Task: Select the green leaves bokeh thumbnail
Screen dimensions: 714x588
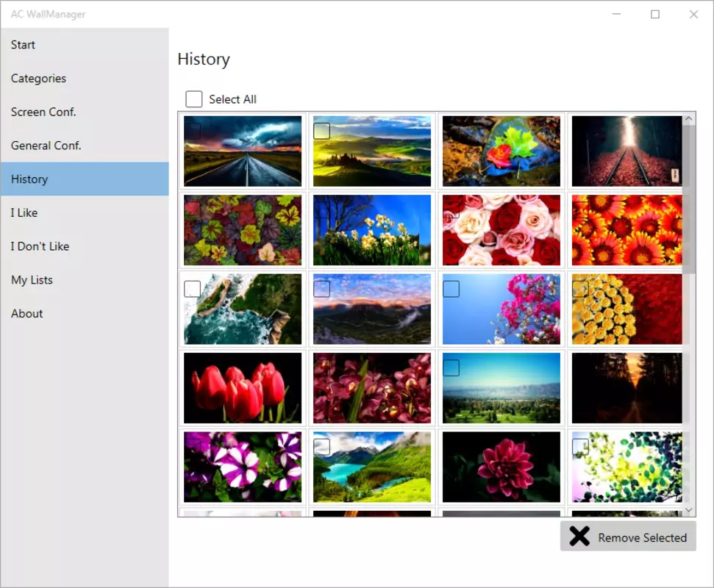Action: [x=627, y=467]
